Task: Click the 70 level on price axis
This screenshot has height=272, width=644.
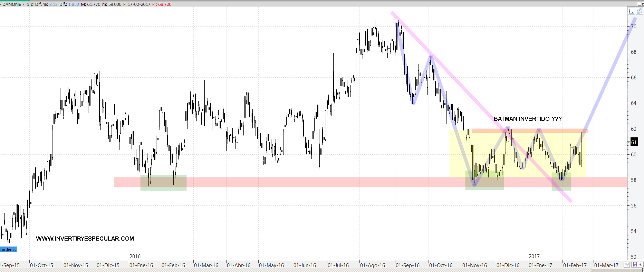Action: click(x=634, y=27)
